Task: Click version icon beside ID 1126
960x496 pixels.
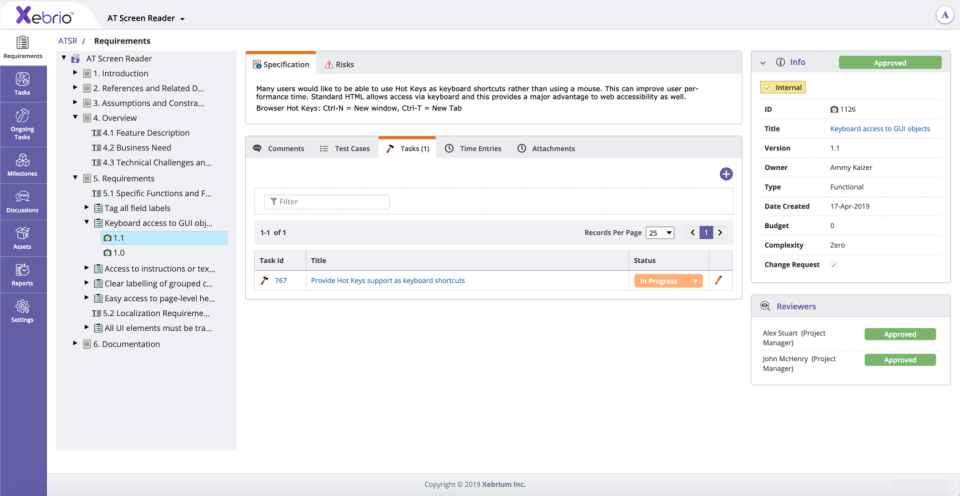Action: (x=834, y=110)
